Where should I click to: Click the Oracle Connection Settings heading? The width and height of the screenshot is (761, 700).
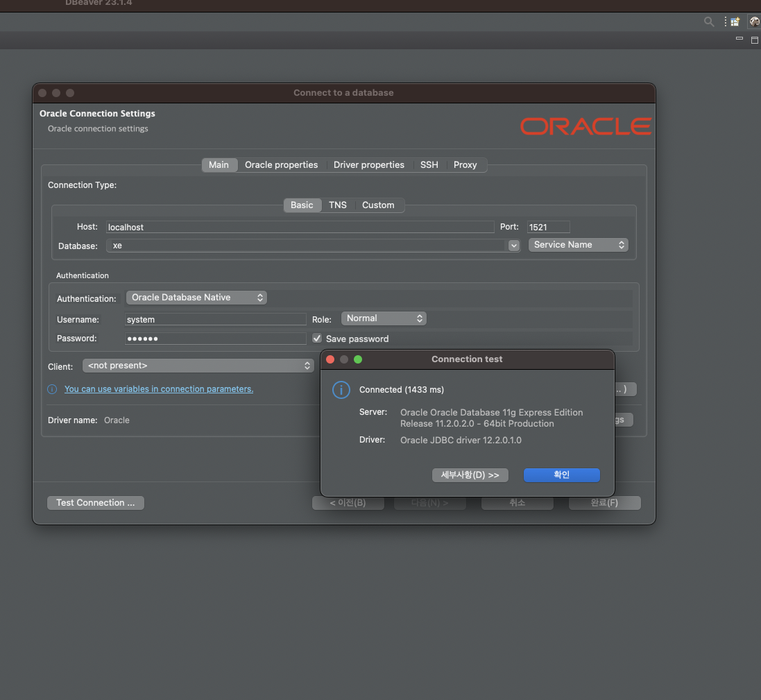[x=97, y=114]
